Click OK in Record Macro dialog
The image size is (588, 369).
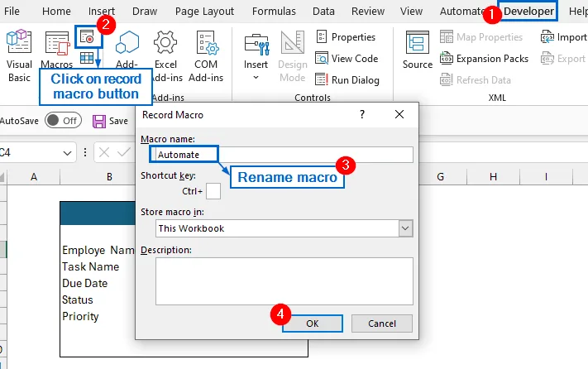(x=313, y=323)
